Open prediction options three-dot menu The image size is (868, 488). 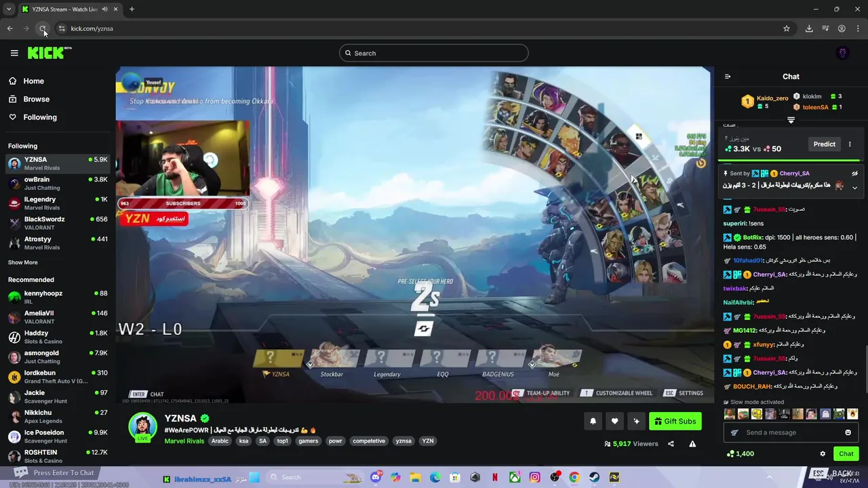click(x=850, y=144)
